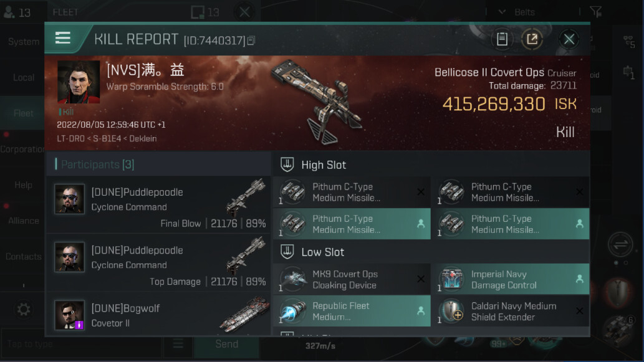Click the clipboard icon in header

click(502, 39)
